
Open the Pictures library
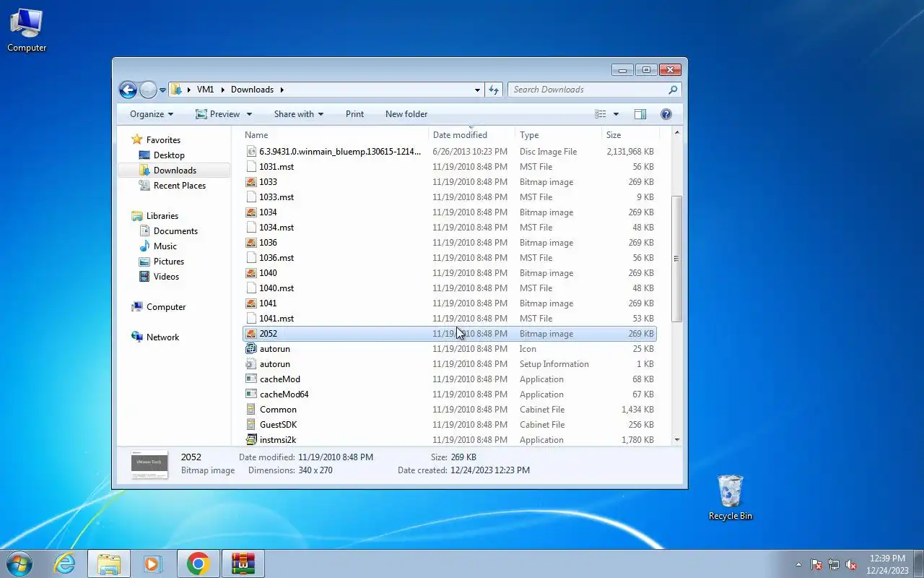coord(168,262)
